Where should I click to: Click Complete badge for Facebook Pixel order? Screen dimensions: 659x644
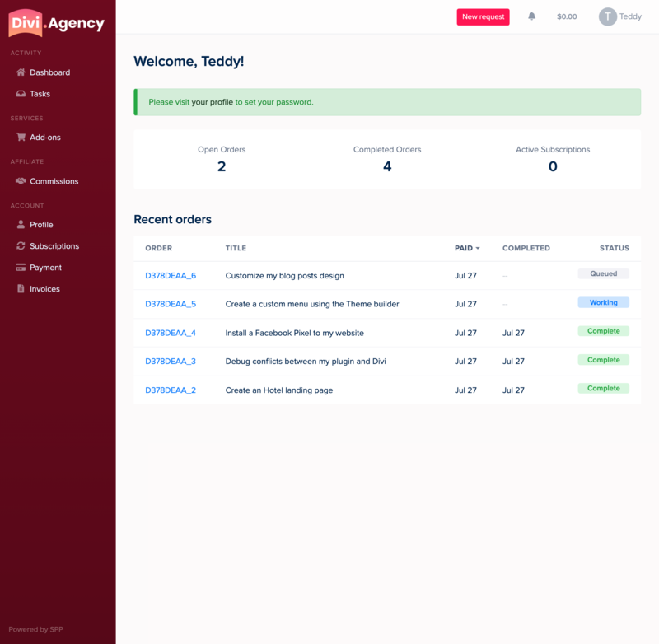click(603, 331)
